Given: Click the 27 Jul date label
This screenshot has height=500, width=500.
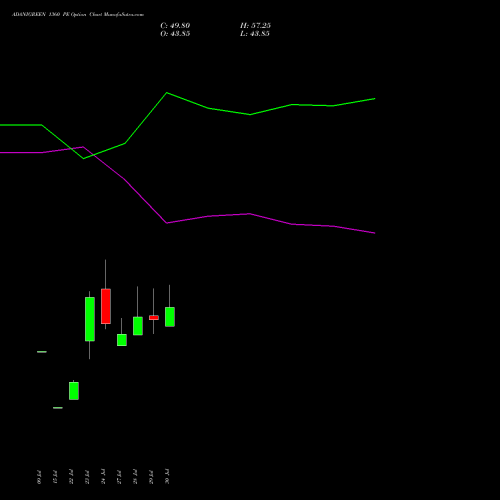Looking at the screenshot, I should (x=119, y=477).
